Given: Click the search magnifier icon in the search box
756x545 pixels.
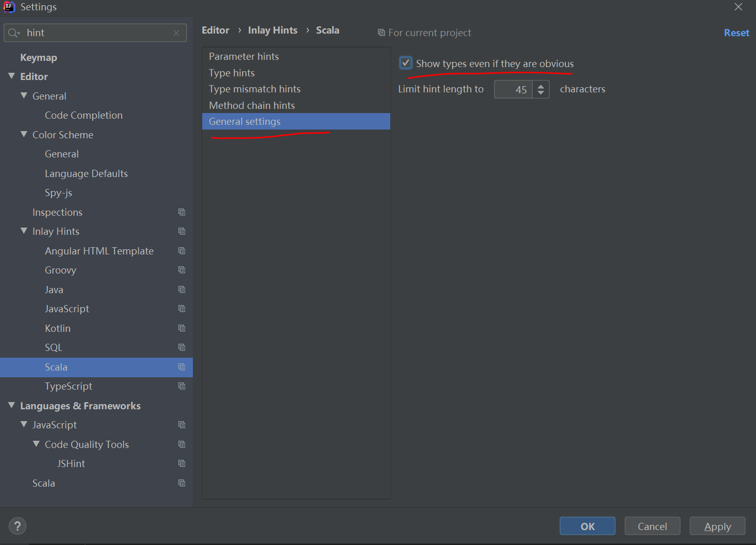Looking at the screenshot, I should coord(14,33).
